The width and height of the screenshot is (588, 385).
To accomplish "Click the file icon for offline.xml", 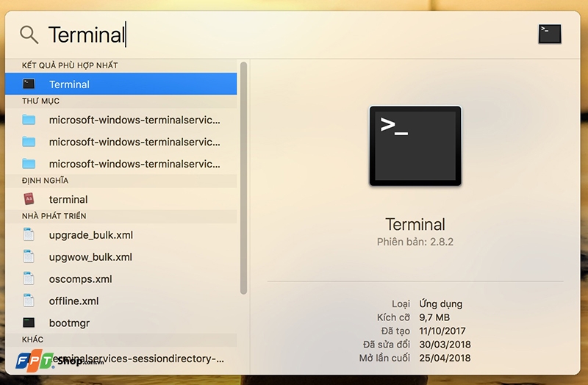I will click(x=29, y=301).
